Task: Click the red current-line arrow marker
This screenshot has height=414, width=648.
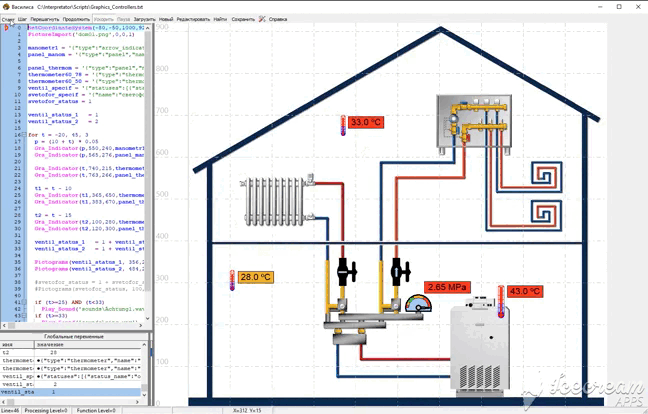Action: click(x=6, y=28)
